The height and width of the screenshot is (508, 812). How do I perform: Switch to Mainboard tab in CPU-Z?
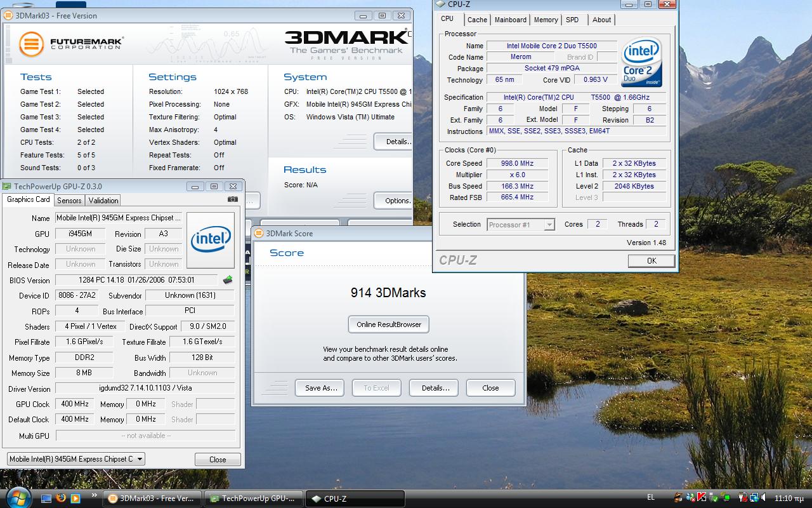coord(511,20)
